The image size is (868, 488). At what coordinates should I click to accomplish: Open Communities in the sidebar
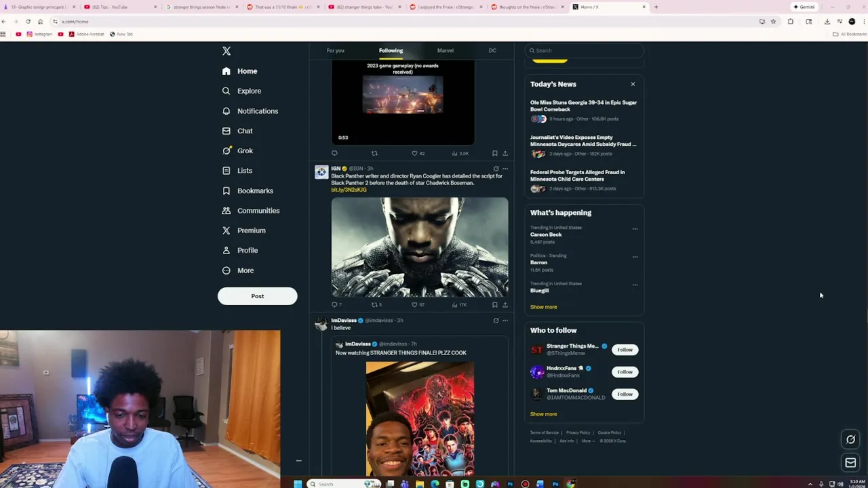coord(250,211)
